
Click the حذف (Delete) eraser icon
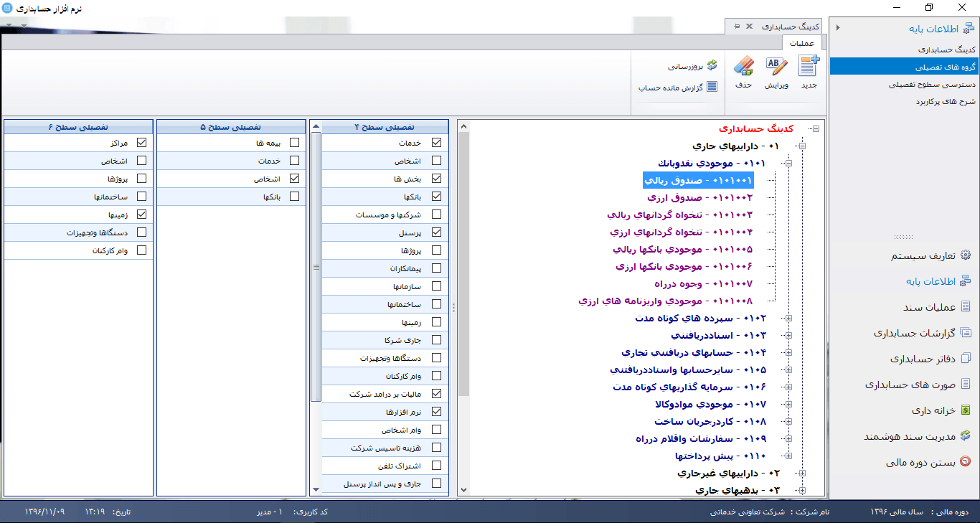coord(743,66)
